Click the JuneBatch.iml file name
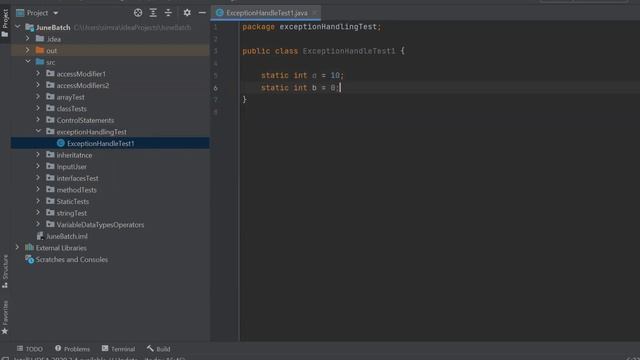The width and height of the screenshot is (640, 360). click(x=67, y=236)
